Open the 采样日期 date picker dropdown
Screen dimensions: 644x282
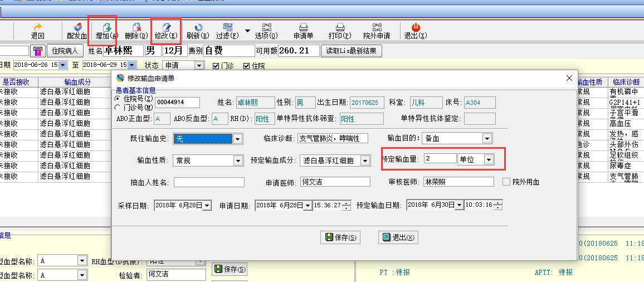tap(207, 205)
